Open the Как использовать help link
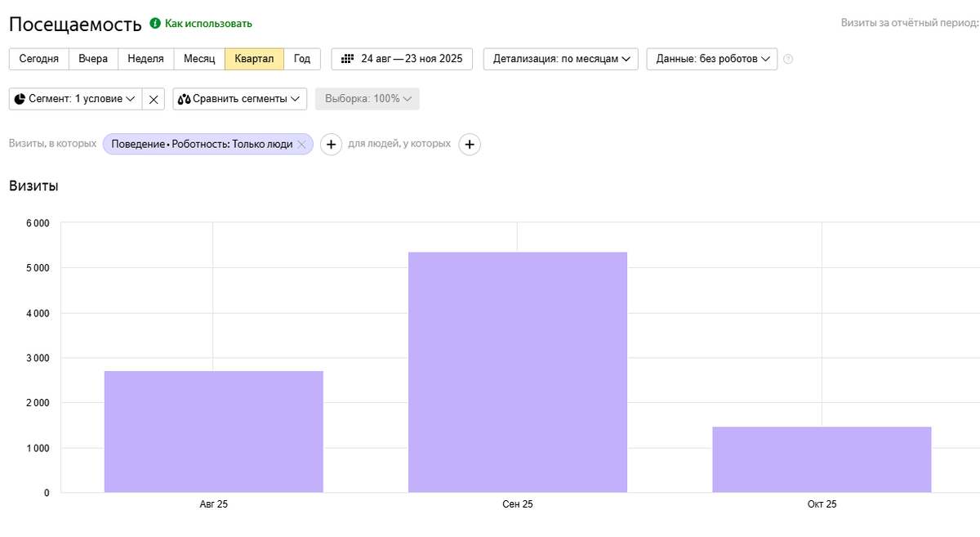The width and height of the screenshot is (980, 537). click(x=208, y=24)
